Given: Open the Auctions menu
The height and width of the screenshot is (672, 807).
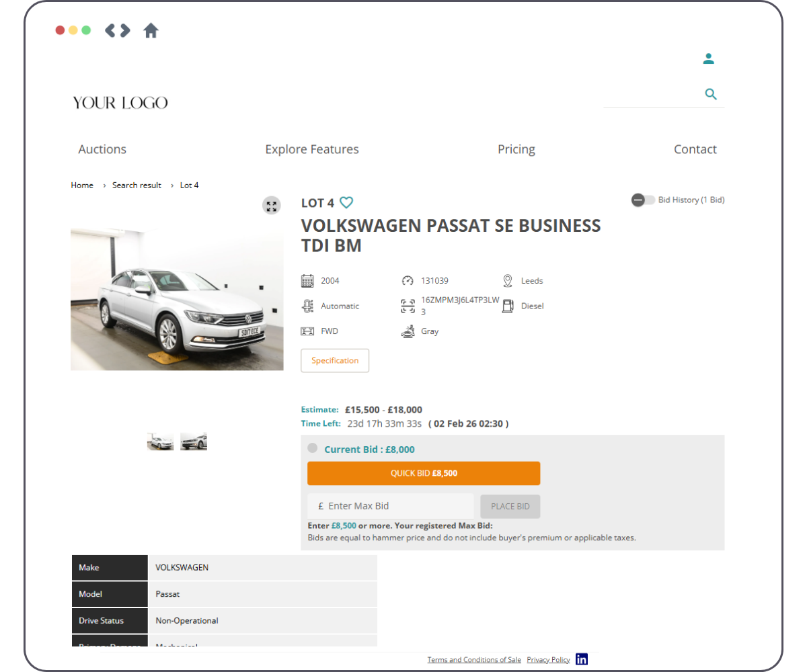Looking at the screenshot, I should click(x=102, y=149).
